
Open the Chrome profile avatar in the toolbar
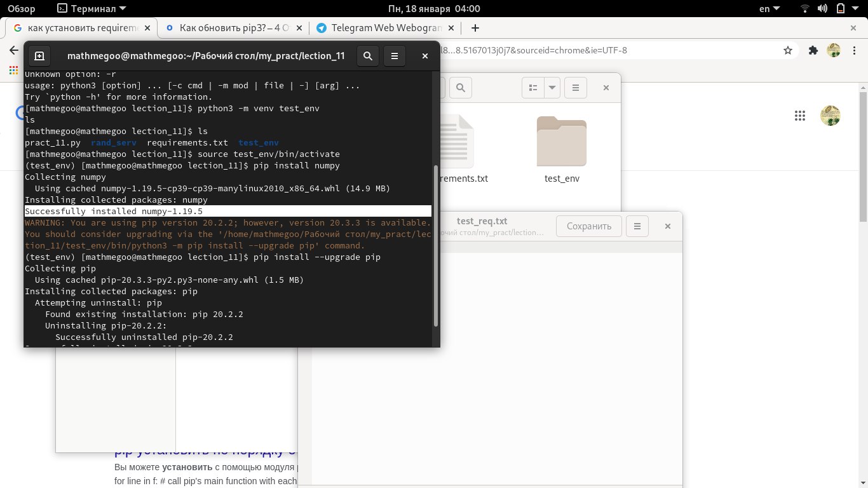pos(834,50)
